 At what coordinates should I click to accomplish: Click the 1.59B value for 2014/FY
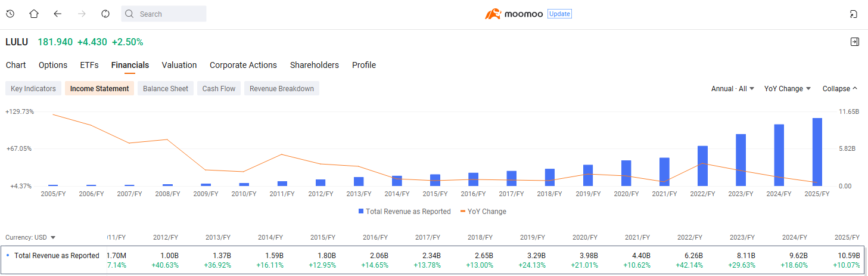(273, 256)
